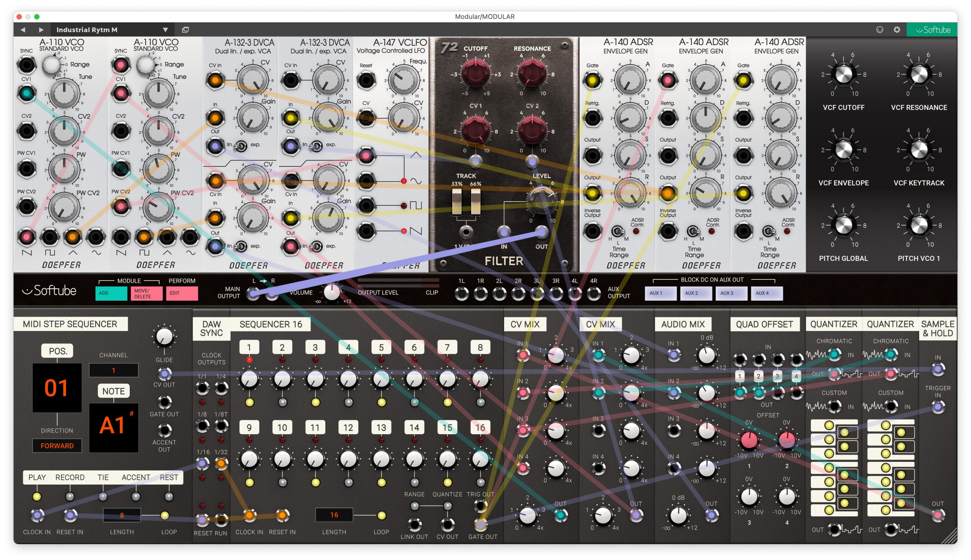
Task: Click the Sequencer 16 step 1 label
Action: pos(249,347)
